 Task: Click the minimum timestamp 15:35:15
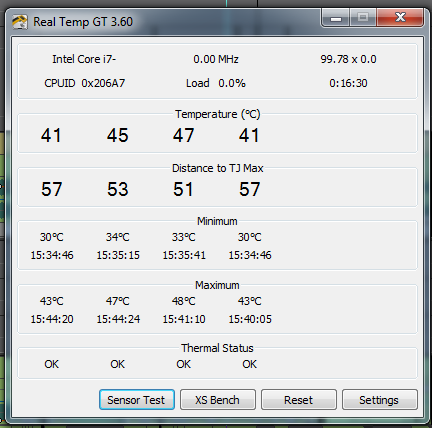pyautogui.click(x=118, y=255)
